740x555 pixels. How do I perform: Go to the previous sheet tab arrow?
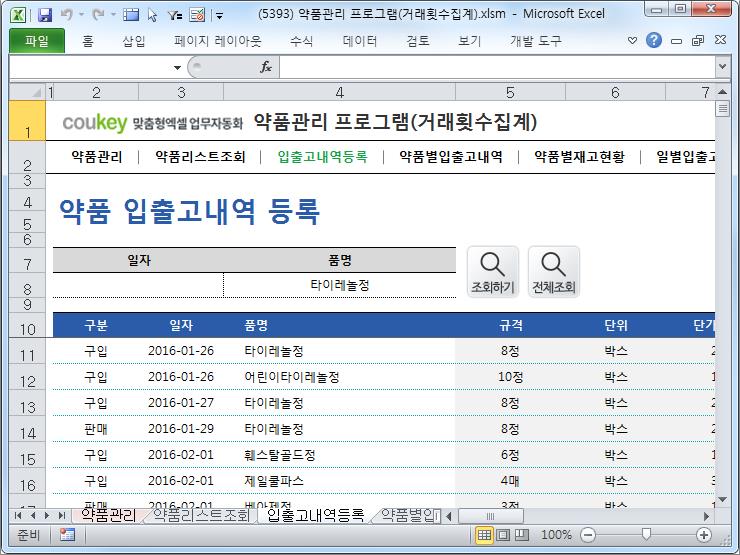33,515
